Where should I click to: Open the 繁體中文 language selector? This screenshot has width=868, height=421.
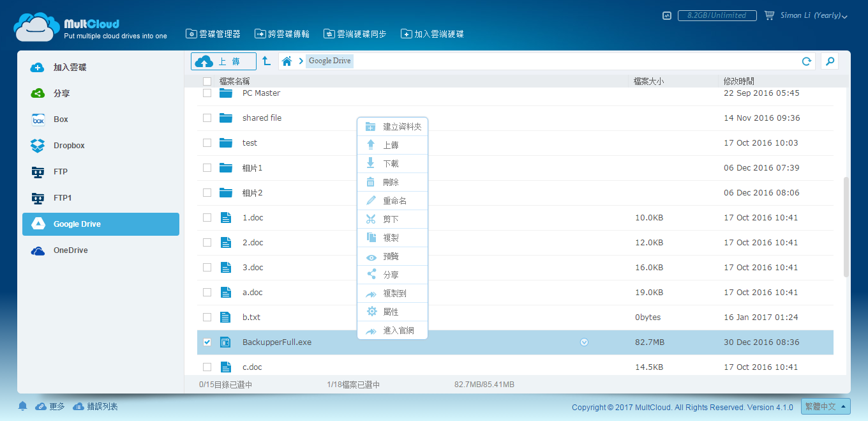[x=825, y=406]
